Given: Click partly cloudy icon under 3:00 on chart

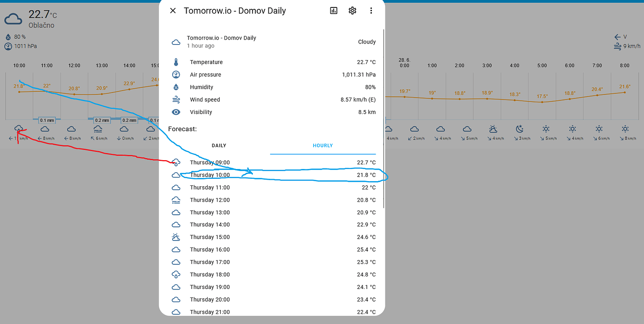Looking at the screenshot, I should [x=493, y=129].
